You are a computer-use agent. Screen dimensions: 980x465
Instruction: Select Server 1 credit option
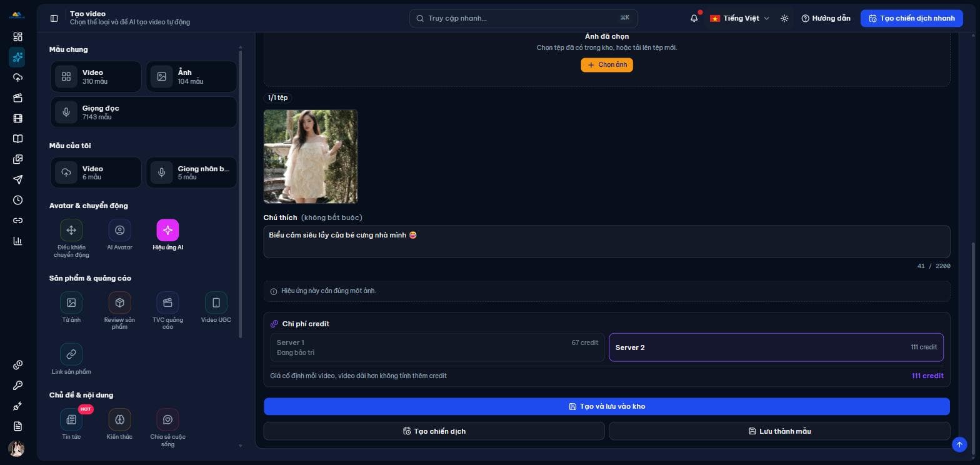pos(437,347)
